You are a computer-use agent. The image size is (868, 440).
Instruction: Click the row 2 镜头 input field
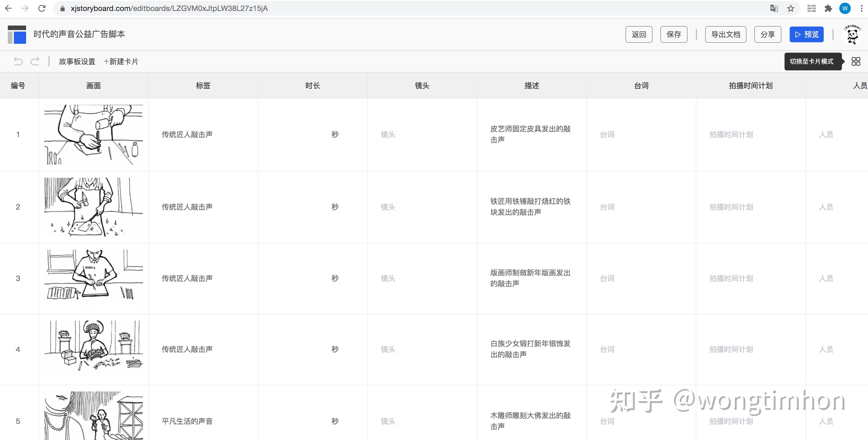[388, 207]
